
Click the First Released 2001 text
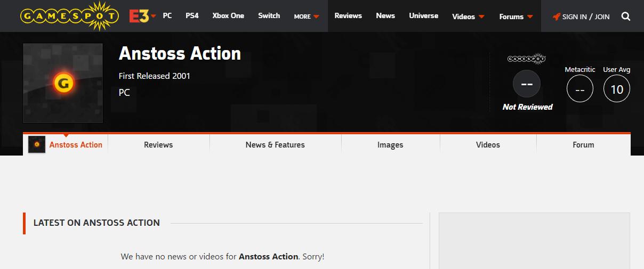(155, 76)
